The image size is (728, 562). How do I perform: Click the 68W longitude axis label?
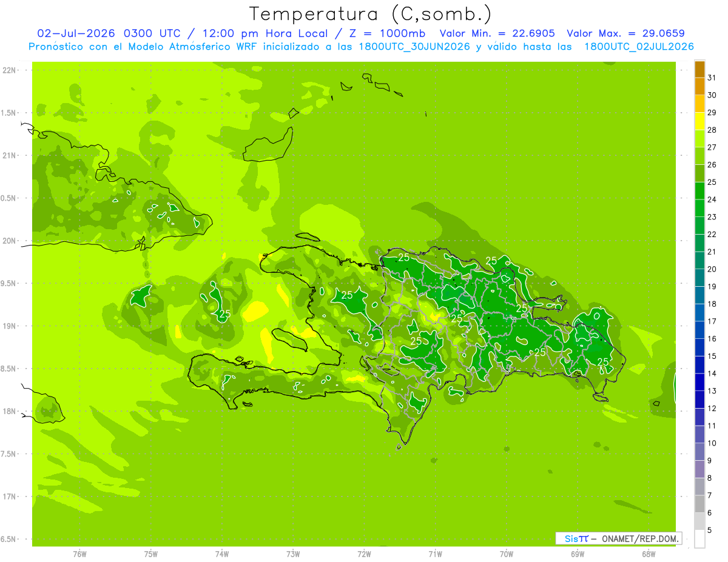649,554
